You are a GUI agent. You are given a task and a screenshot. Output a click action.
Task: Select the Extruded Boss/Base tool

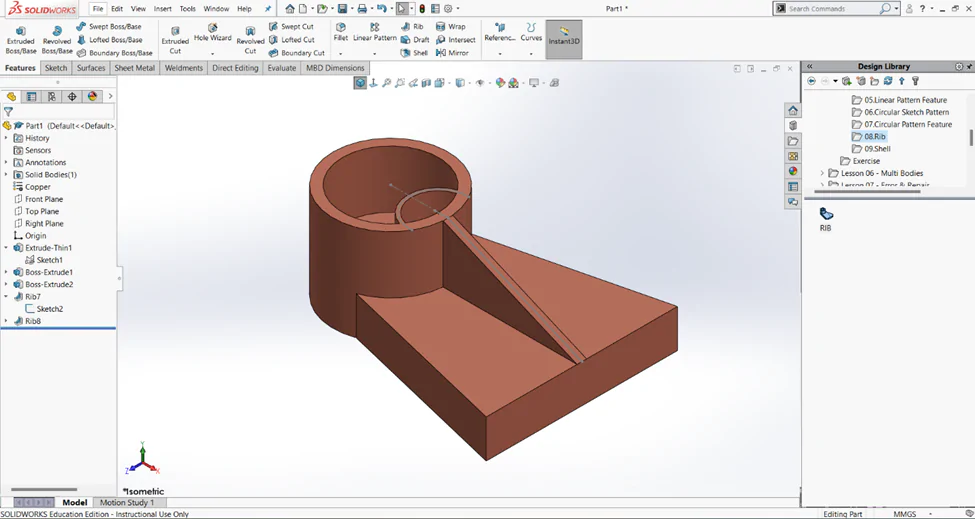coord(21,40)
